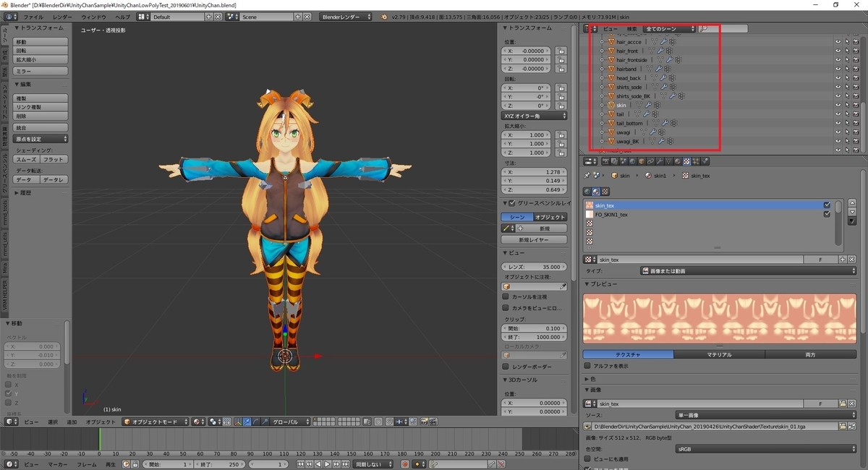Add a new texture datablock plus icon
This screenshot has width=868, height=470.
[x=843, y=260]
